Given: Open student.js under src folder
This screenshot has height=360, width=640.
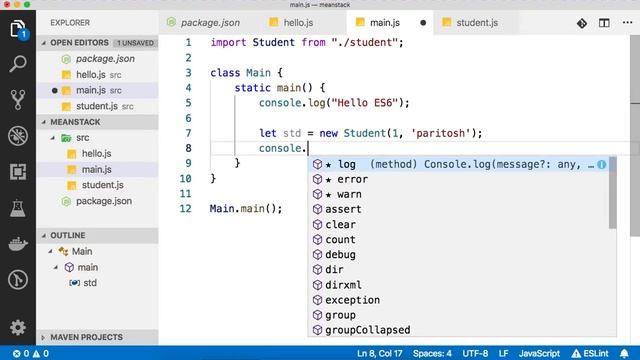Looking at the screenshot, I should pyautogui.click(x=98, y=185).
